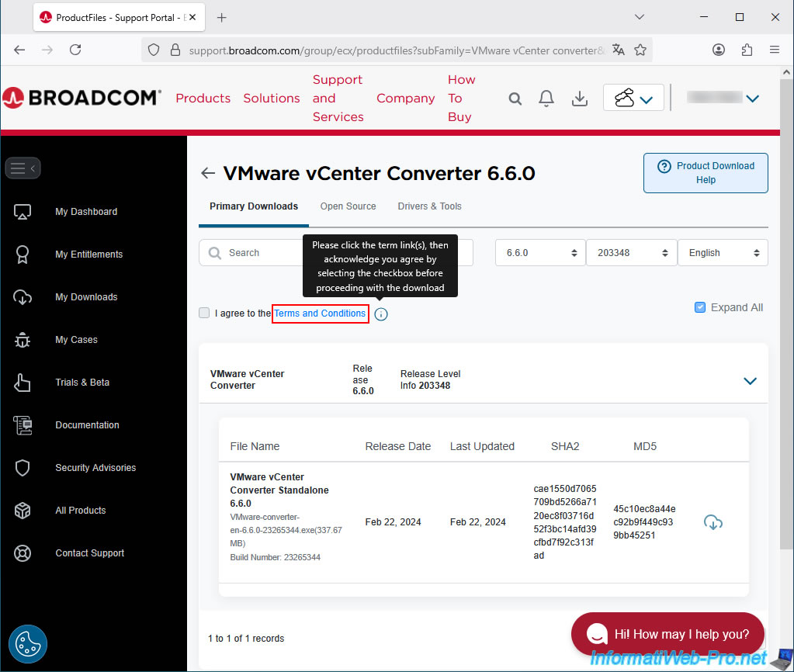The height and width of the screenshot is (672, 794).
Task: Open cookie settings icon at bottom left
Action: (x=28, y=644)
